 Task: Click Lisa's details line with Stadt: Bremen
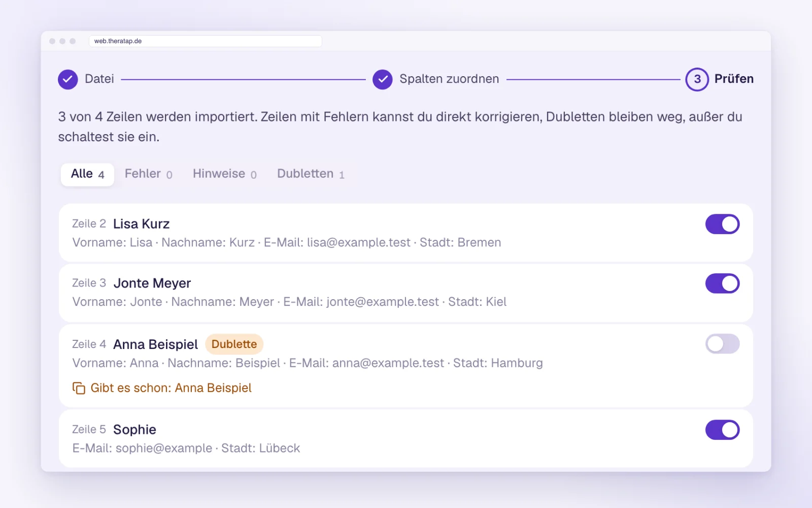(287, 243)
